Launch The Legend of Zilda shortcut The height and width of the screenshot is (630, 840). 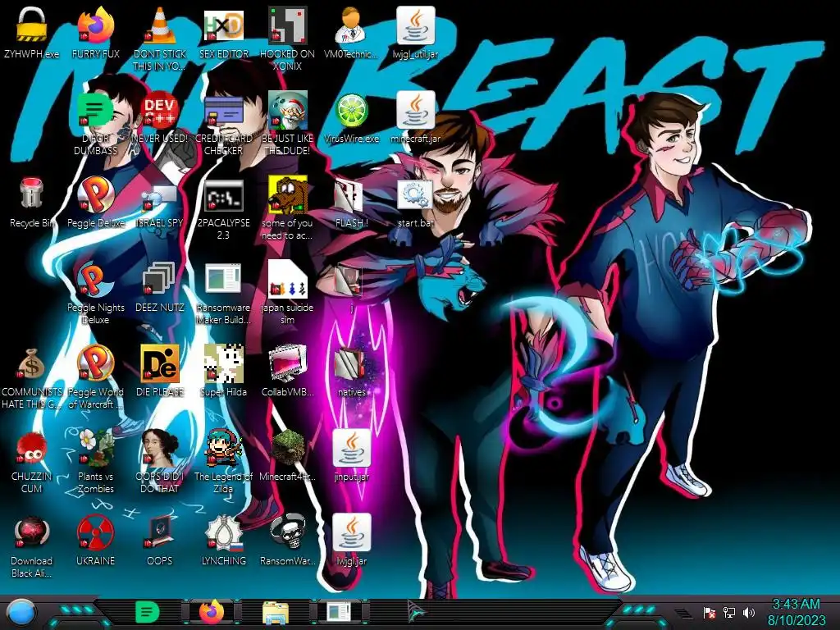coord(223,448)
